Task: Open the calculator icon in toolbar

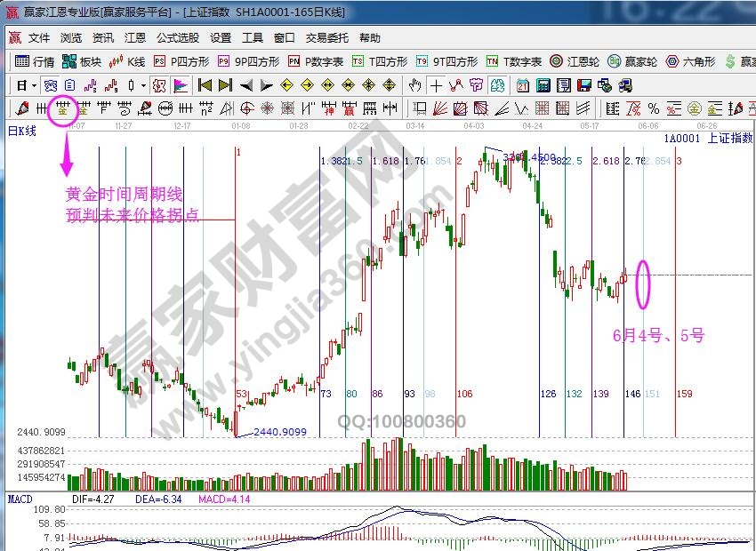Action: tap(542, 85)
